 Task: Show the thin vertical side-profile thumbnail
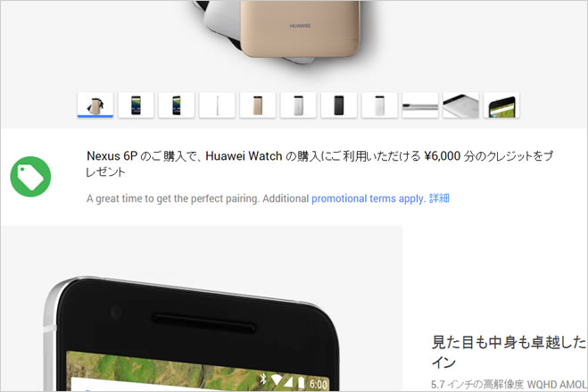(x=217, y=105)
